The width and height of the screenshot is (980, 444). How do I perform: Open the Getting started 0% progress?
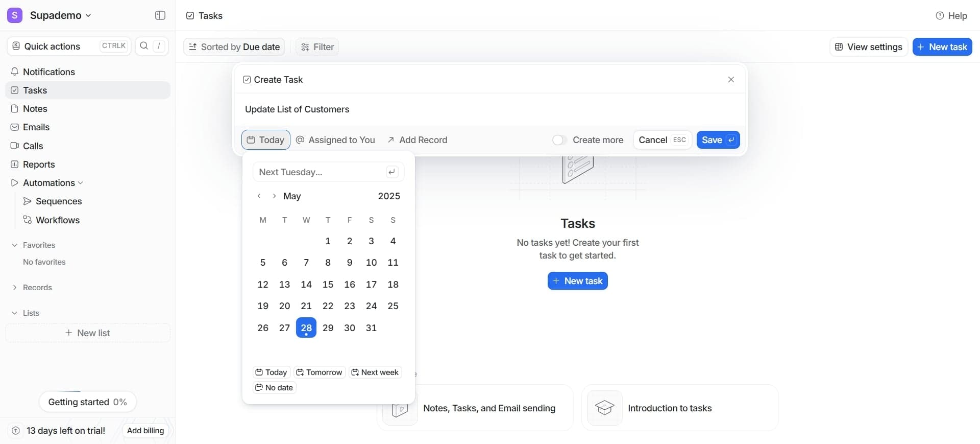(88, 402)
